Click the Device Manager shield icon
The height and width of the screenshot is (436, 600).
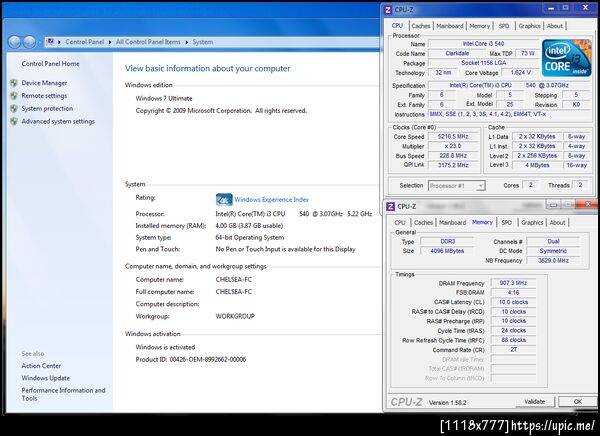(x=14, y=83)
